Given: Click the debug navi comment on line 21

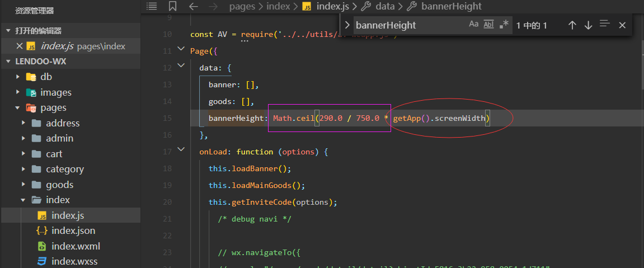Looking at the screenshot, I should [255, 219].
